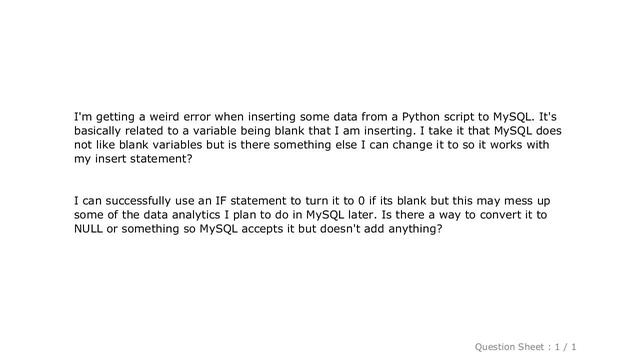Screen dimensions: 640x360
Task: Click the phrase 'my insert statement?'
Action: 133,159
